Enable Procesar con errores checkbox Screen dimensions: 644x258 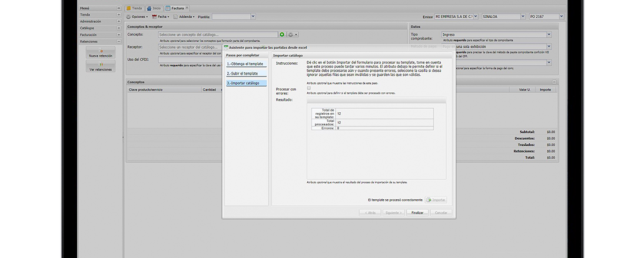coord(308,88)
